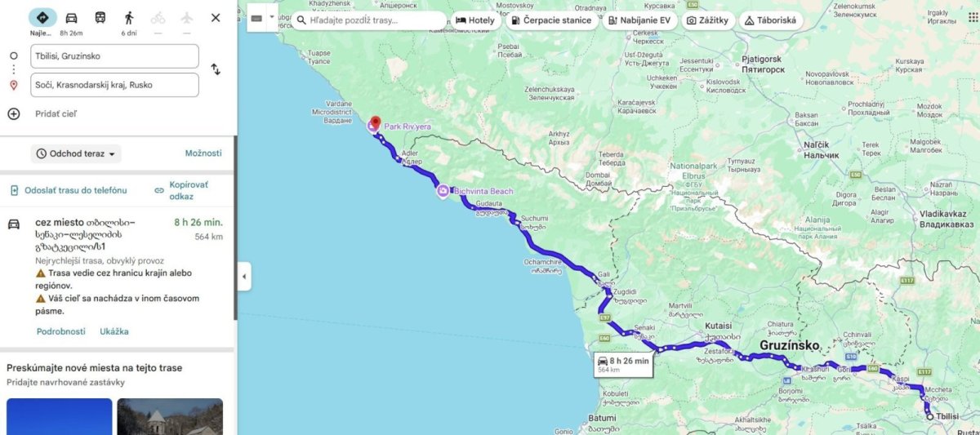Click Podrobnosti for route details

[61, 331]
